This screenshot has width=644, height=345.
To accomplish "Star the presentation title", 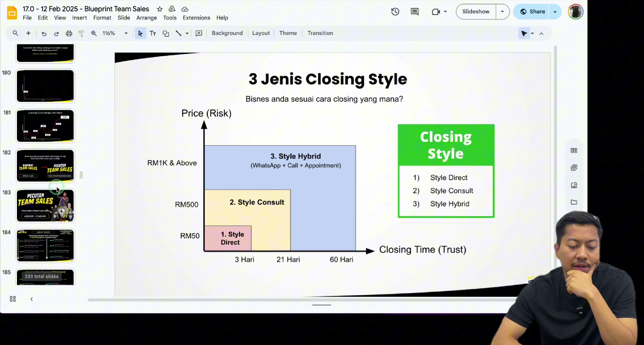I will 160,9.
